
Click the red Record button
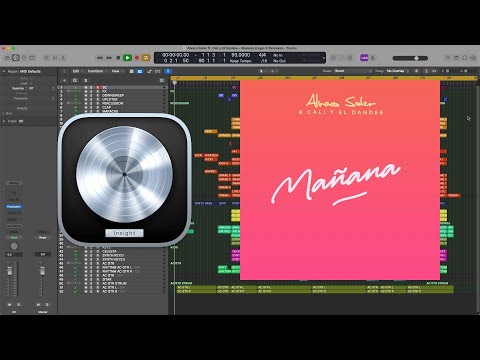(x=137, y=58)
